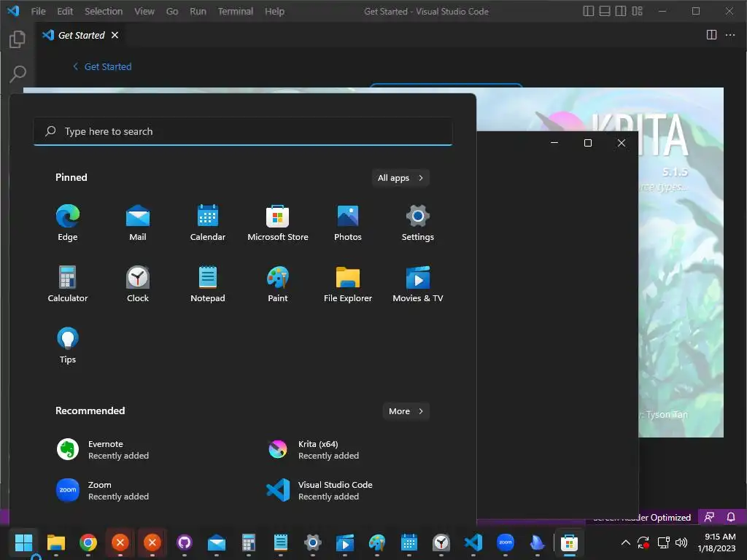Launch Notepad from pinned apps
This screenshot has width=747, height=560.
[x=208, y=284]
